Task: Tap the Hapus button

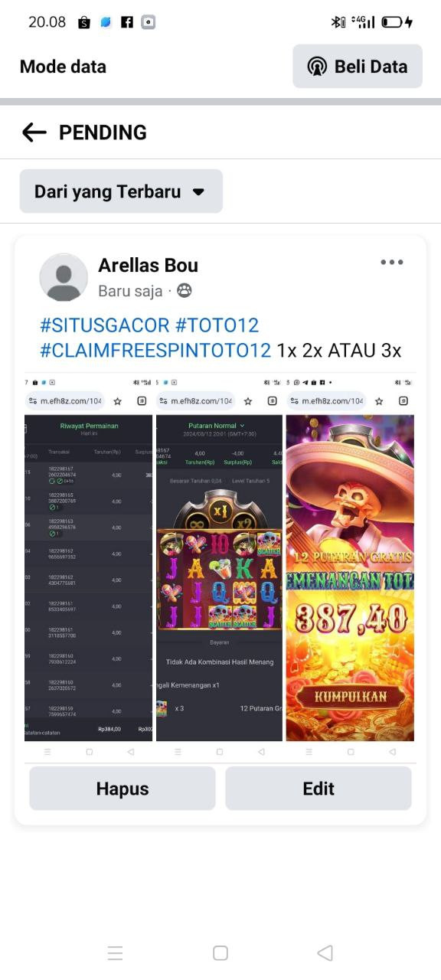Action: (122, 789)
